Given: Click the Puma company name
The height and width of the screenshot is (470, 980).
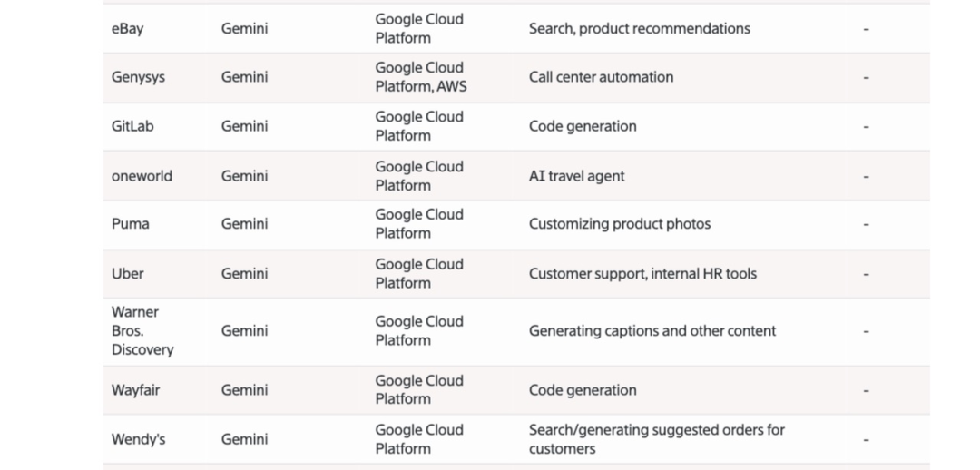Looking at the screenshot, I should click(x=130, y=224).
